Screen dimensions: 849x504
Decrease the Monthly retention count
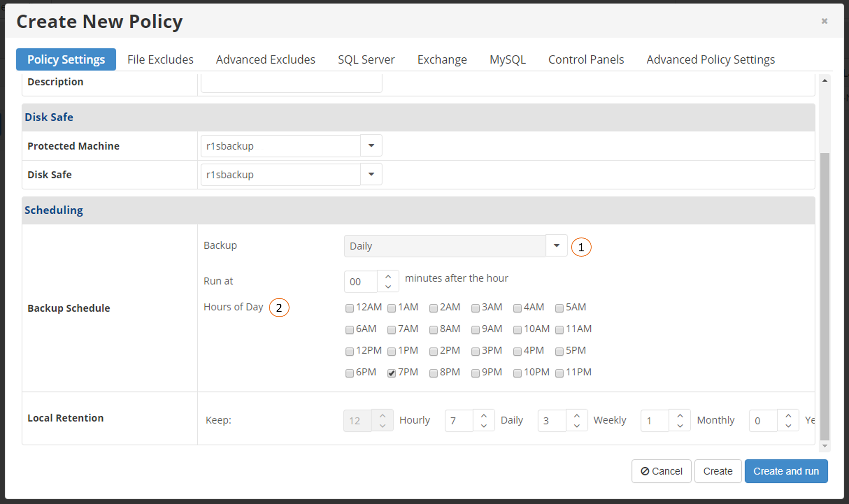click(680, 426)
